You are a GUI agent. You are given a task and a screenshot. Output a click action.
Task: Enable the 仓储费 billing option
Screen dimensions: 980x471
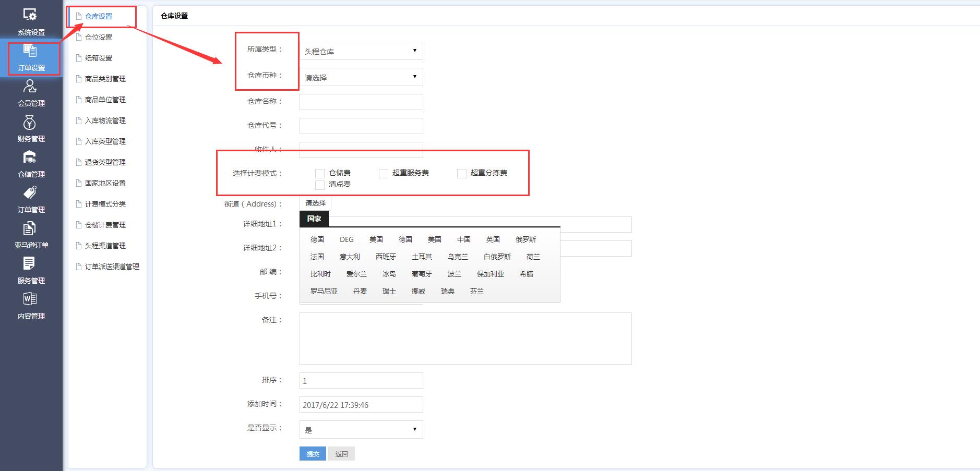319,173
